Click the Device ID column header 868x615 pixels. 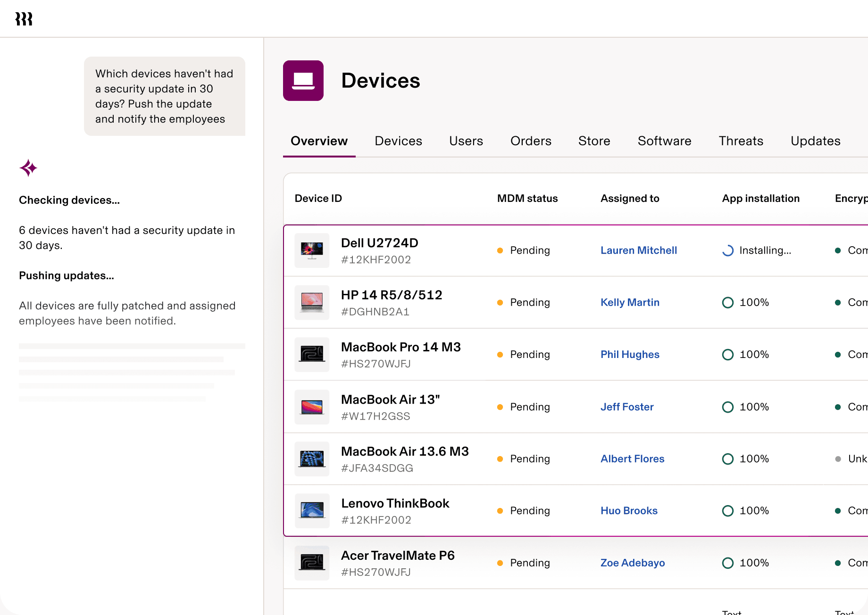click(318, 199)
